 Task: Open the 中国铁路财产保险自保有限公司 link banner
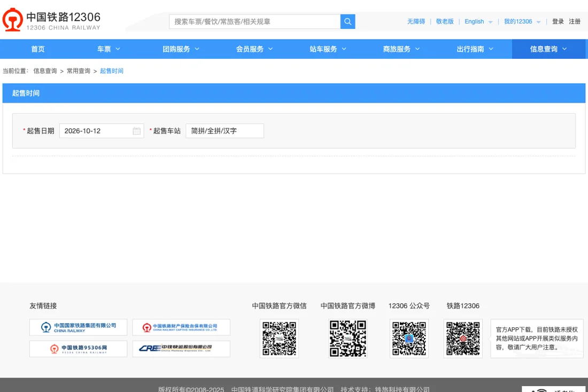pyautogui.click(x=181, y=327)
